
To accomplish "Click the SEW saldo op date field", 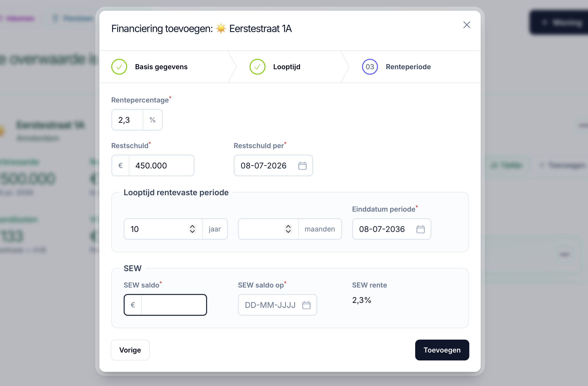I will (x=277, y=305).
